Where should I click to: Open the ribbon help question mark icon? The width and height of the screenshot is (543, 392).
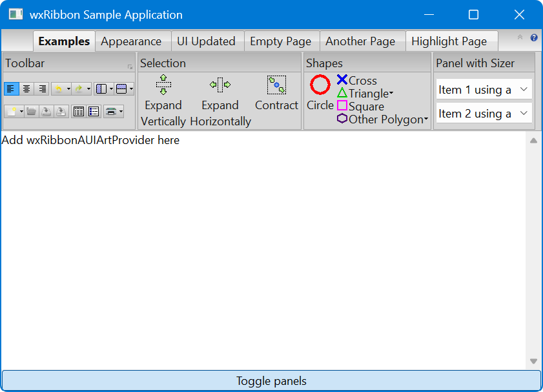pyautogui.click(x=534, y=38)
